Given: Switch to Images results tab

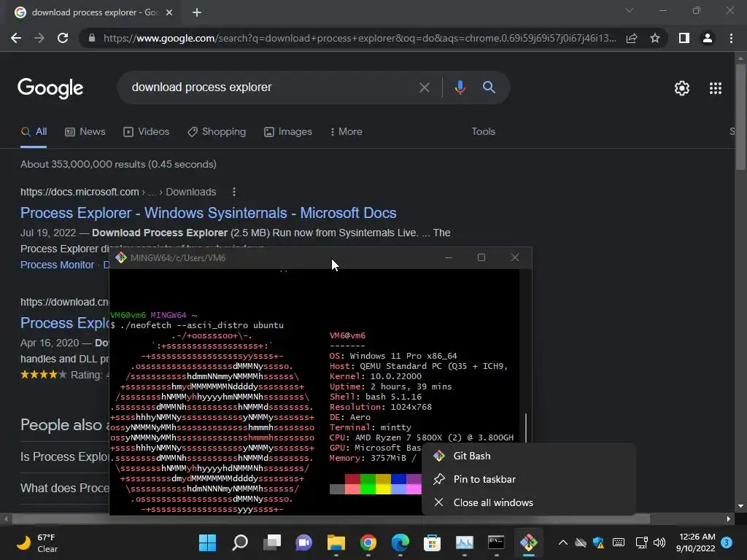Looking at the screenshot, I should (x=287, y=132).
